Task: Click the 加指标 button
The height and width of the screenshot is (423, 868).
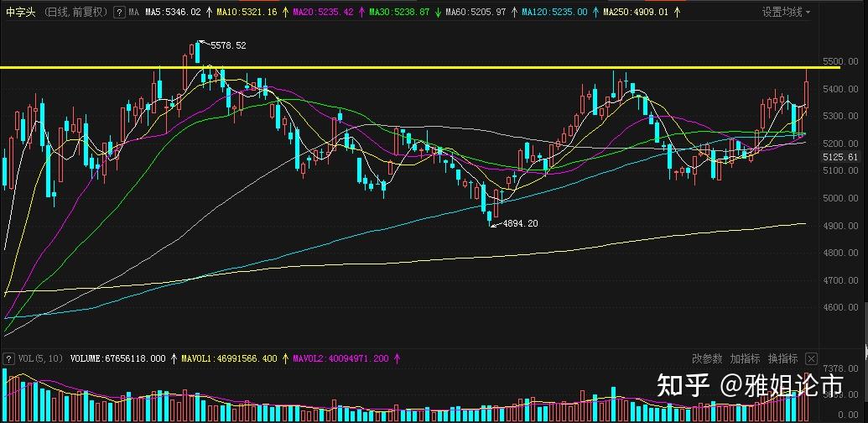Action: click(745, 358)
